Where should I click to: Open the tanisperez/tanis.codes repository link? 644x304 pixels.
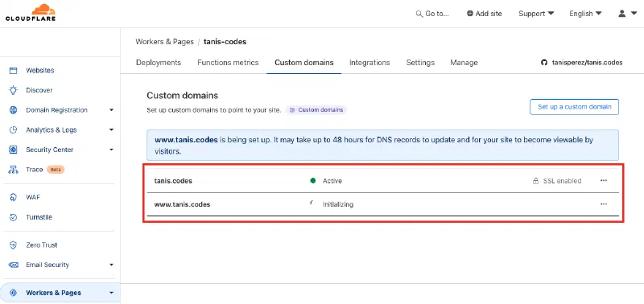point(588,63)
